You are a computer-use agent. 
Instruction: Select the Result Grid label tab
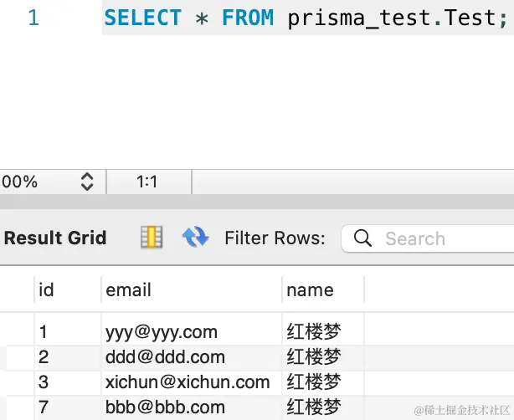(55, 238)
